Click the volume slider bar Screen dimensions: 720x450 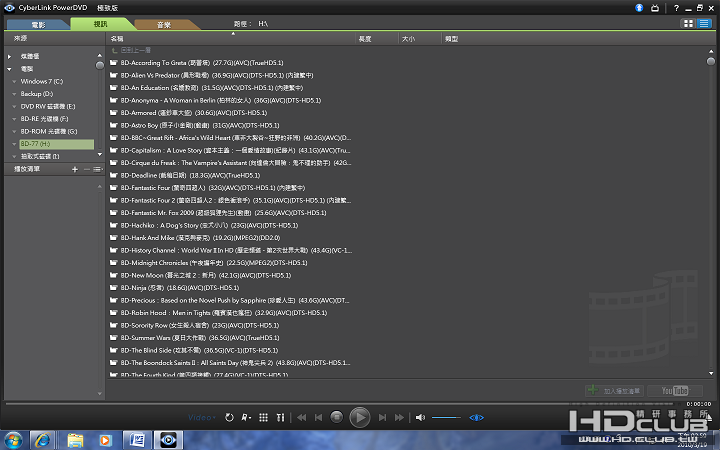point(446,417)
